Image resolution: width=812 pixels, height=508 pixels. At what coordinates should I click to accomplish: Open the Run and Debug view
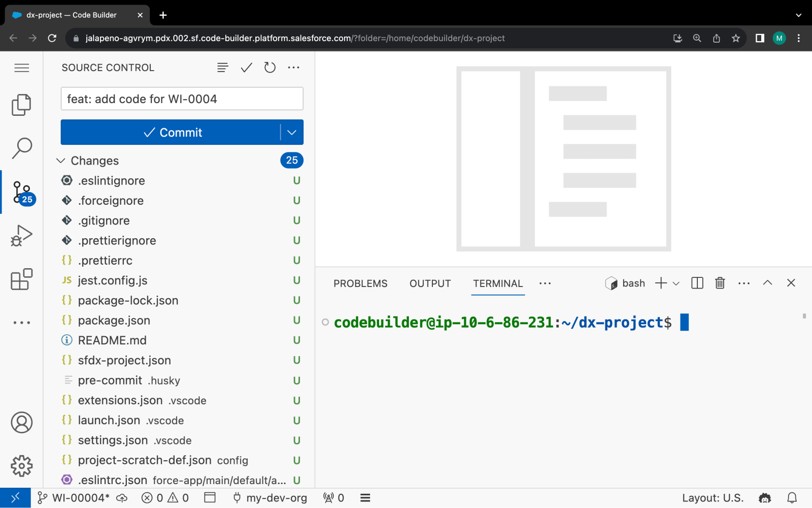21,236
